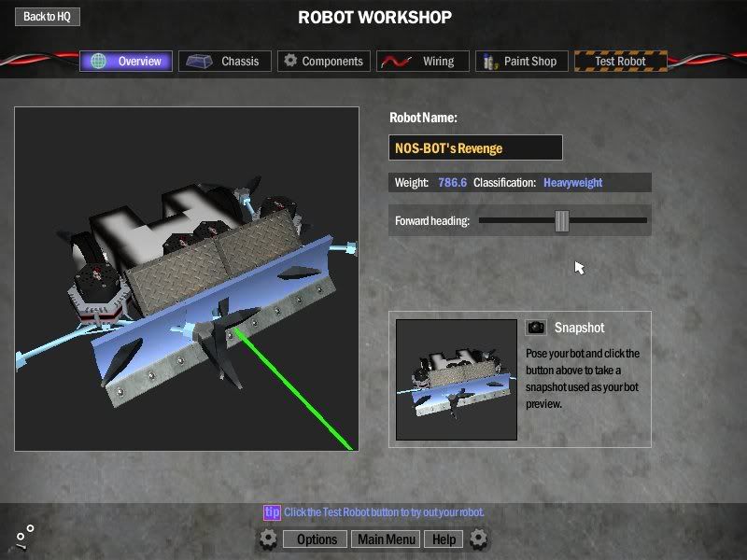Click the 3D robot preview viewport
This screenshot has height=560, width=747.
187,278
